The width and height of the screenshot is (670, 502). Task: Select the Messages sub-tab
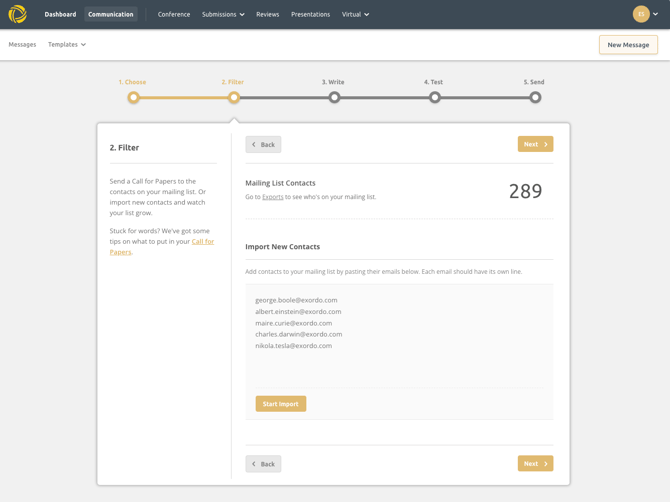[x=22, y=44]
